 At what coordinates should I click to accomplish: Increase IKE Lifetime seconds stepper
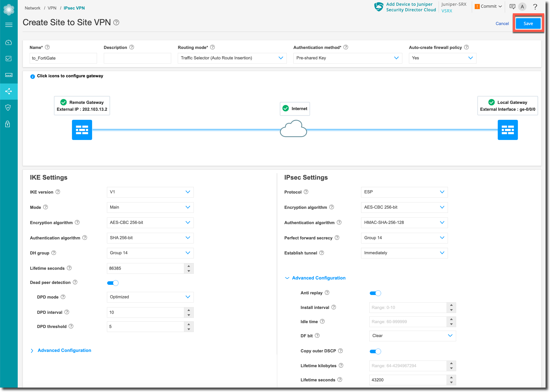point(188,266)
